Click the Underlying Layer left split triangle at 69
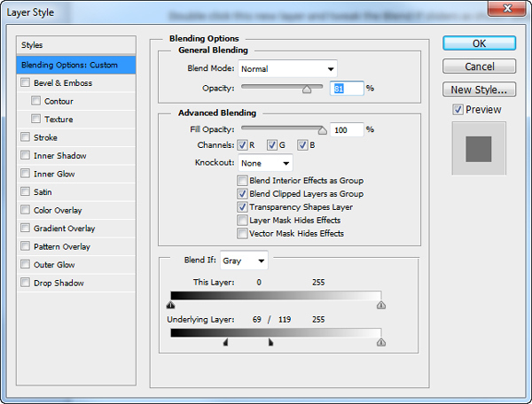The image size is (532, 404). point(225,342)
